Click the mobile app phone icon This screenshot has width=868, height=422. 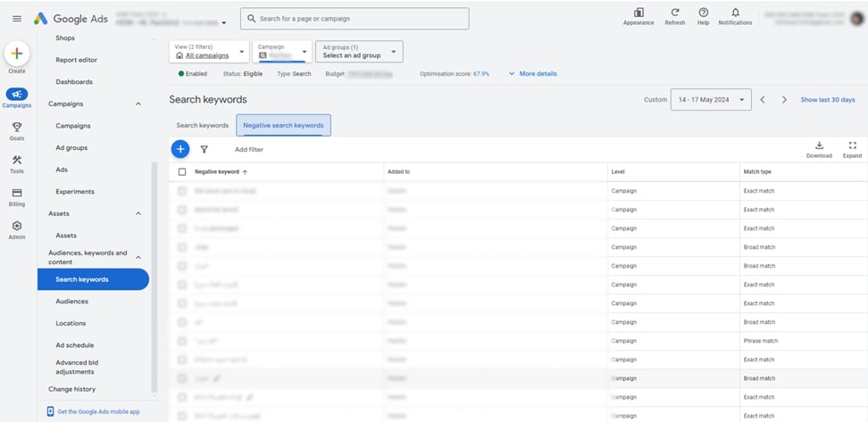51,411
